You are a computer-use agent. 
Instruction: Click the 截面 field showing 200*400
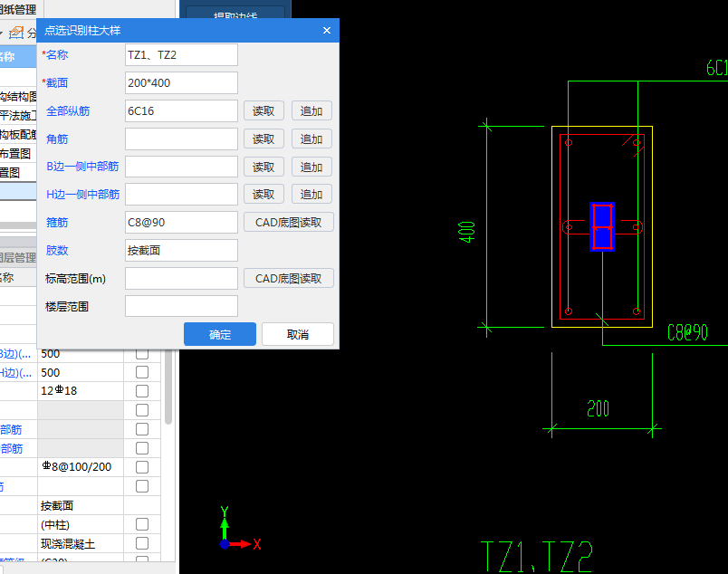pos(181,82)
